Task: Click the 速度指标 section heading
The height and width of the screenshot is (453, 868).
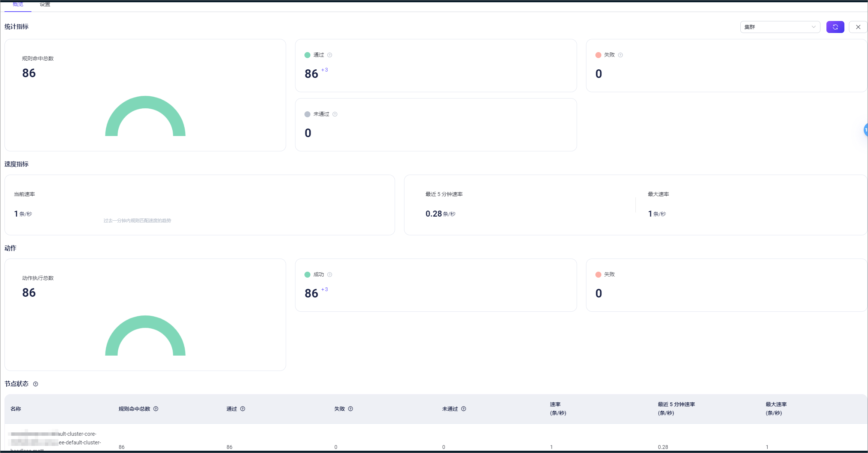Action: click(16, 164)
